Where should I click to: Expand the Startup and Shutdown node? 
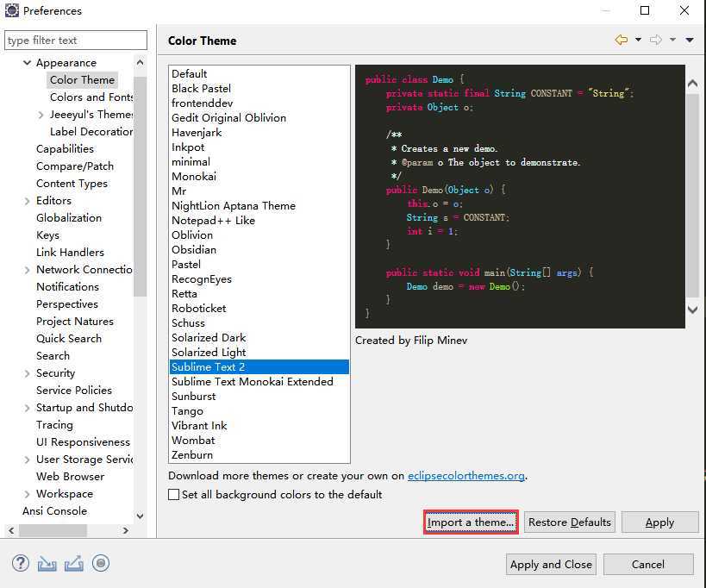(x=28, y=408)
